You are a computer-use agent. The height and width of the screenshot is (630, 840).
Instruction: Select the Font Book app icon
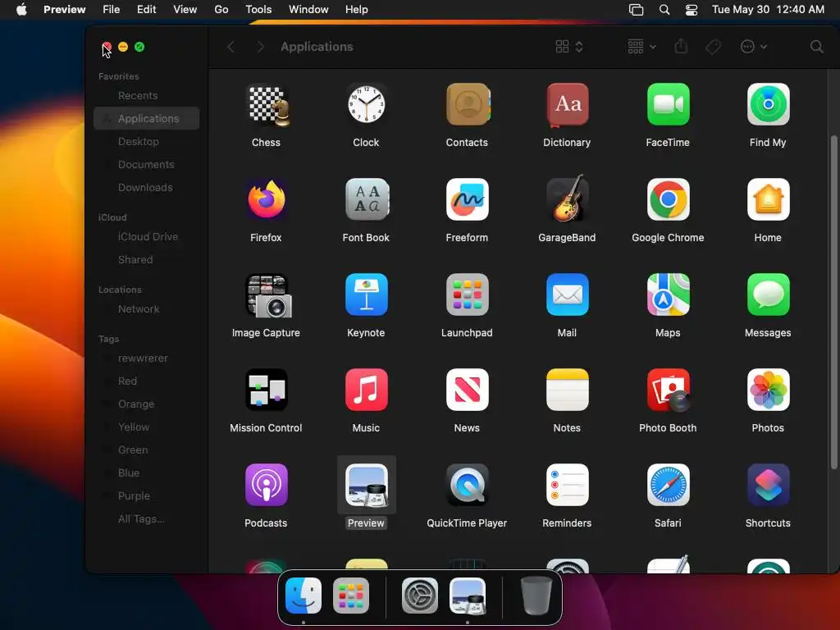pos(367,199)
